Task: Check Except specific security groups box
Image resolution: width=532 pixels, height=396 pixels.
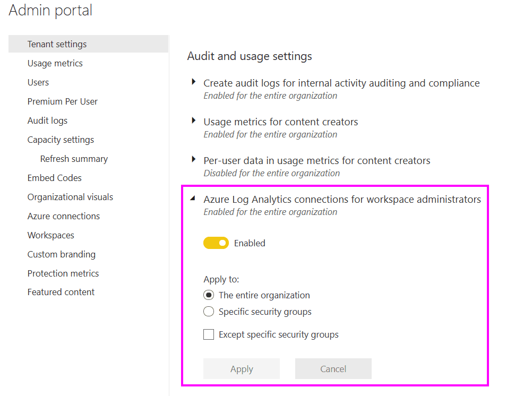Action: 209,334
